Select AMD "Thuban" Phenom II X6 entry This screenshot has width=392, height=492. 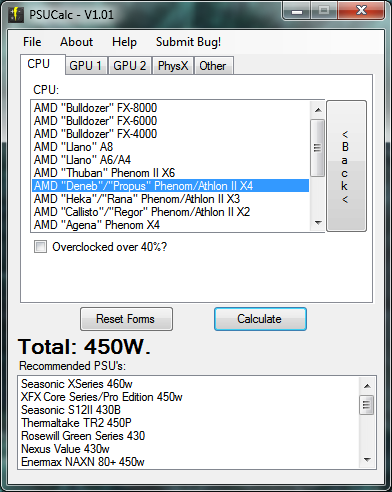coord(170,173)
